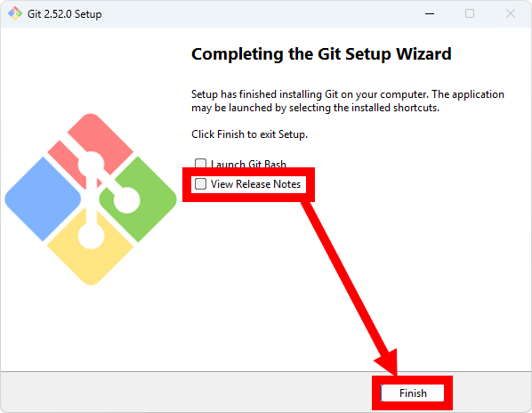Click the Completing the Git Setup Wizard heading
The height and width of the screenshot is (413, 532).
(321, 54)
